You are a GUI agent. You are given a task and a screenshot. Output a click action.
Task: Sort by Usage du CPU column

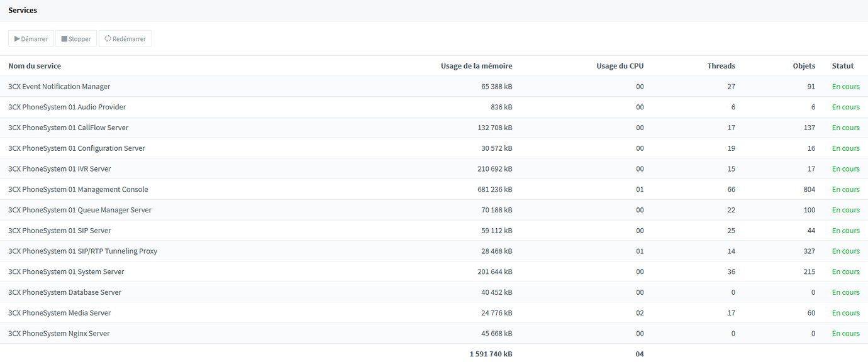[620, 66]
